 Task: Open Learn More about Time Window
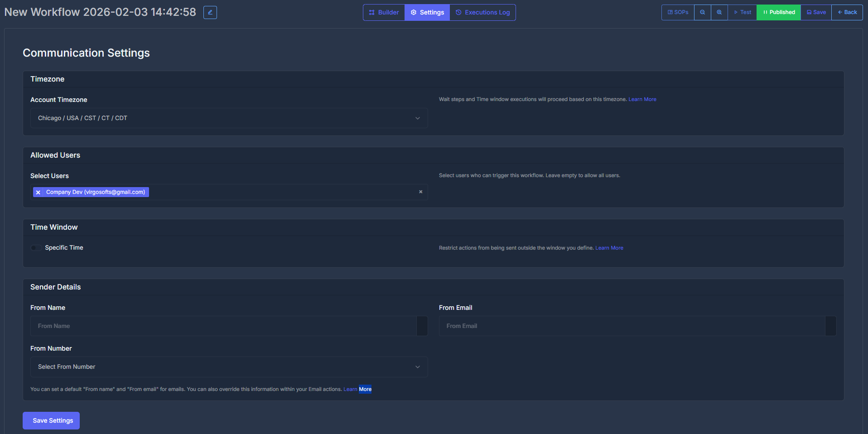[x=609, y=248]
